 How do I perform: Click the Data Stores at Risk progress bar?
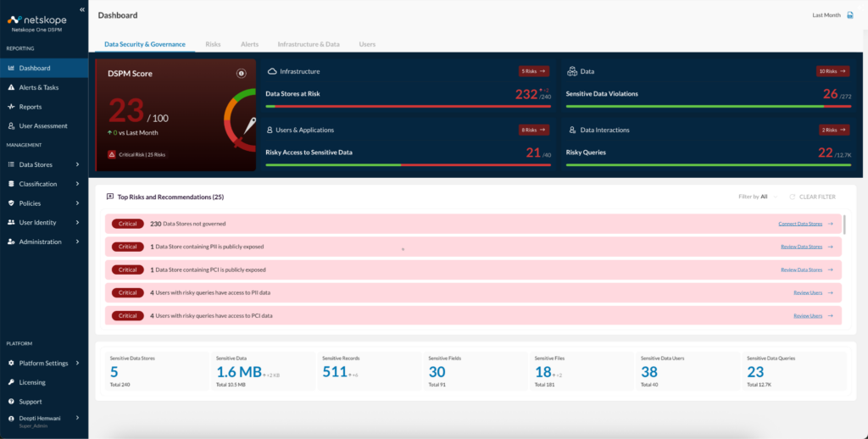pyautogui.click(x=408, y=107)
